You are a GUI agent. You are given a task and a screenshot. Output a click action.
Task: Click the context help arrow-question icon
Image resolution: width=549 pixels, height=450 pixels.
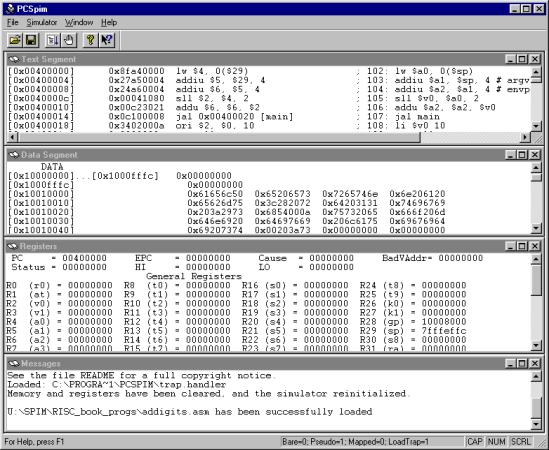pyautogui.click(x=107, y=40)
